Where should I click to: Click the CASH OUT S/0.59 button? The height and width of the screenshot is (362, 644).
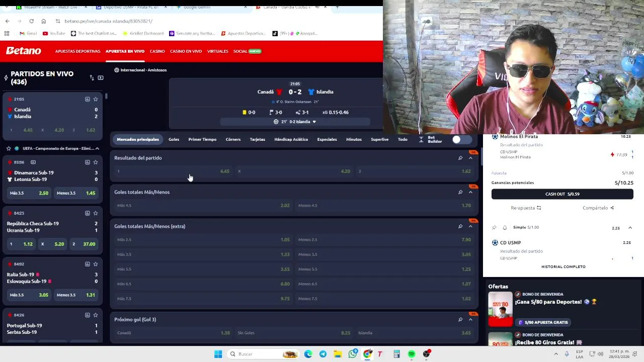click(x=562, y=194)
